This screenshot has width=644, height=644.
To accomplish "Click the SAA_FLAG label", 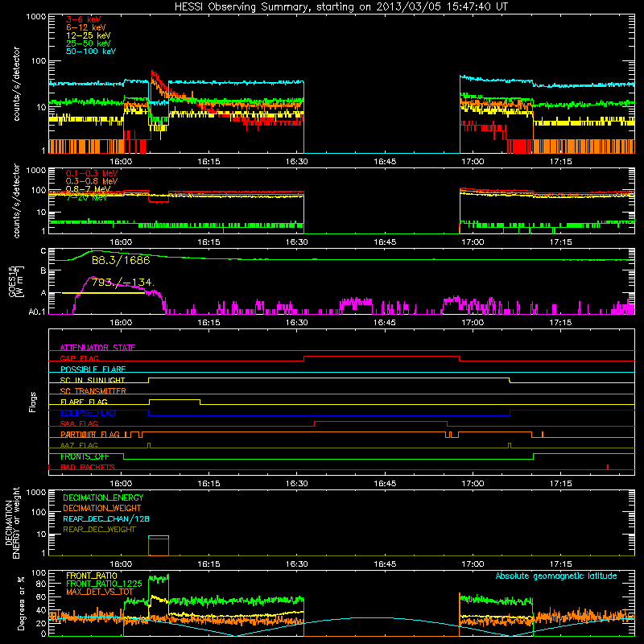I will tap(79, 423).
